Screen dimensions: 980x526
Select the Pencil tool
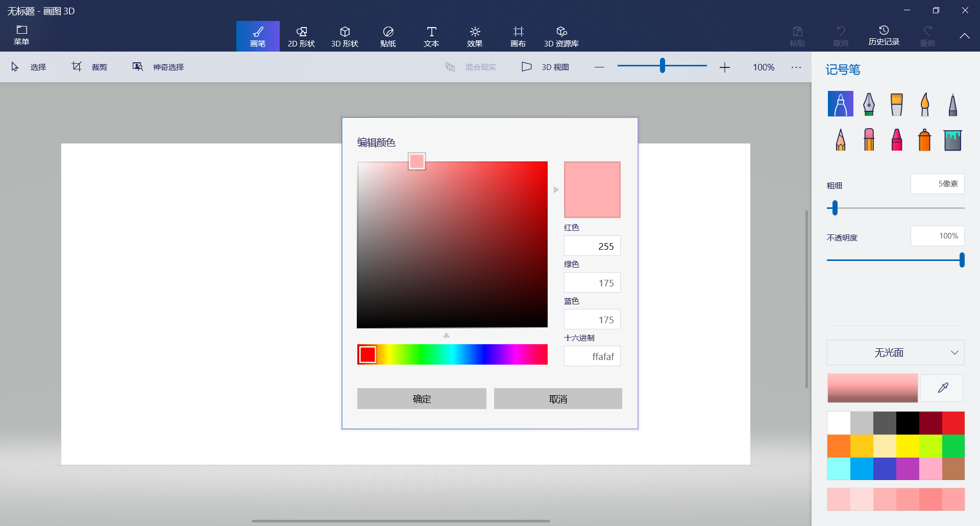pos(840,139)
